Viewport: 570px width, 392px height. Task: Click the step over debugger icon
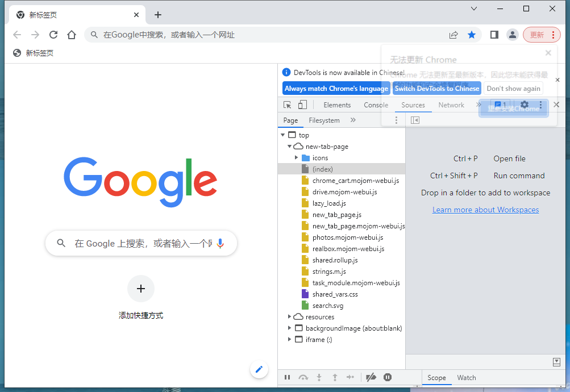[303, 377]
